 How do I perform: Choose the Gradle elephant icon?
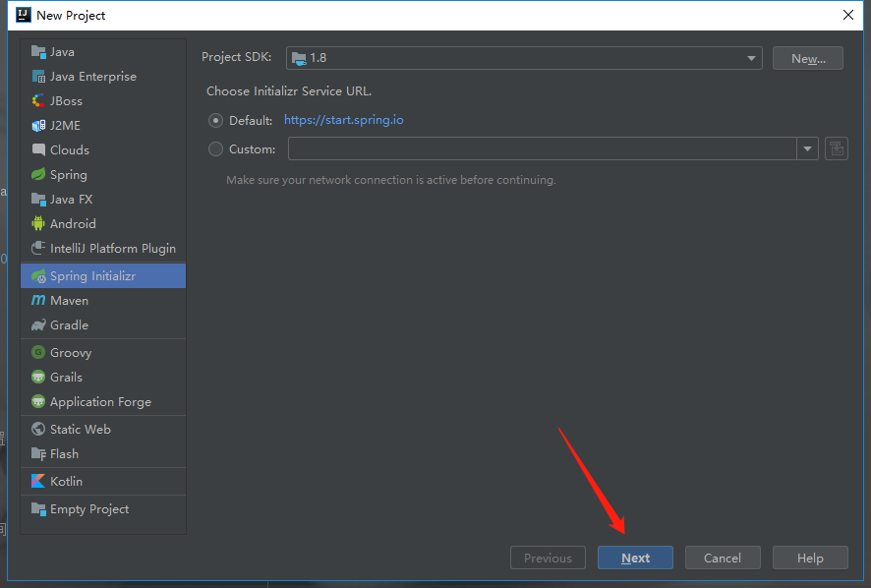click(x=38, y=324)
